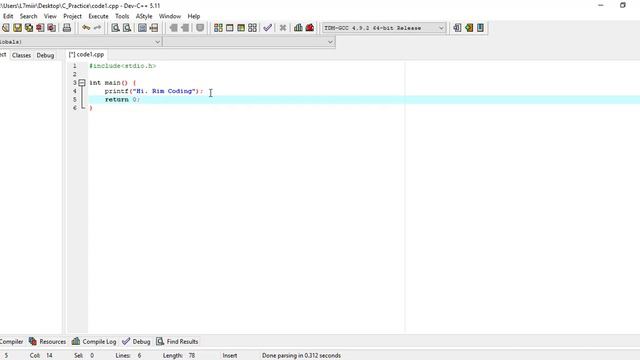Viewport: 640px width, 360px height.
Task: Click the Go to Function icon
Action: (x=142, y=28)
